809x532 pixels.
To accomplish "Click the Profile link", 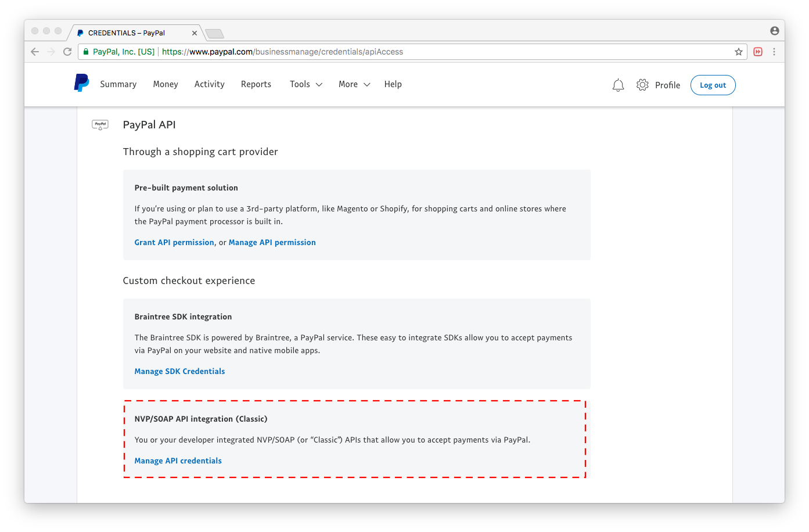I will [x=667, y=85].
